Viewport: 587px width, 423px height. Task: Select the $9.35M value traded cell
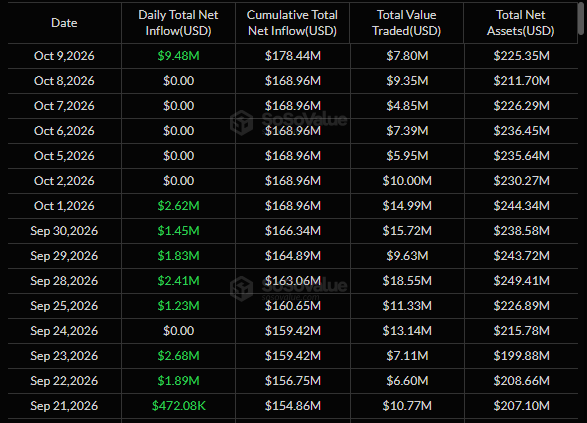point(407,81)
